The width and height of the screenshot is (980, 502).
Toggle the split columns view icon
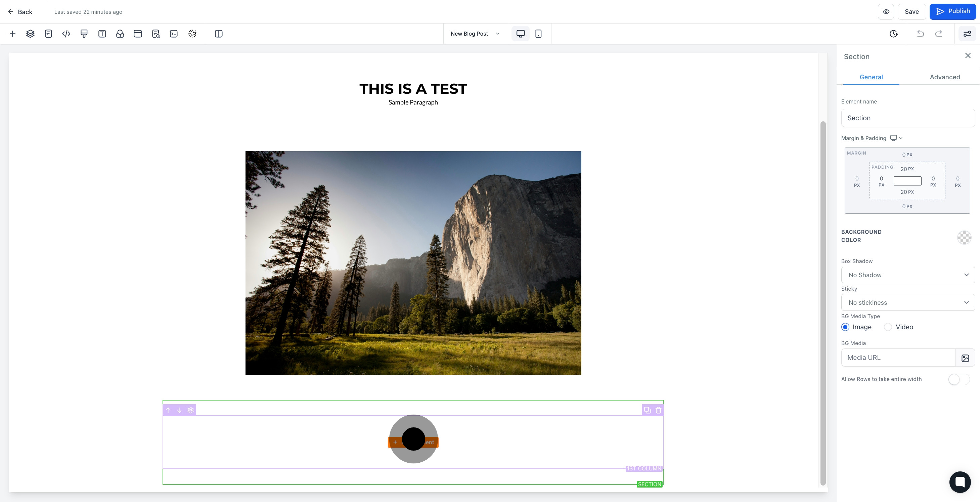coord(218,34)
